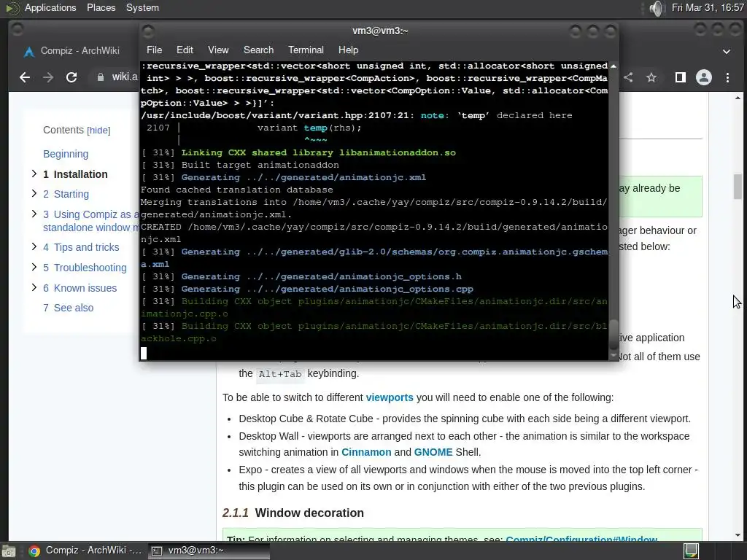Click 'Found cached translation database' line
The image size is (747, 560).
[x=237, y=190]
